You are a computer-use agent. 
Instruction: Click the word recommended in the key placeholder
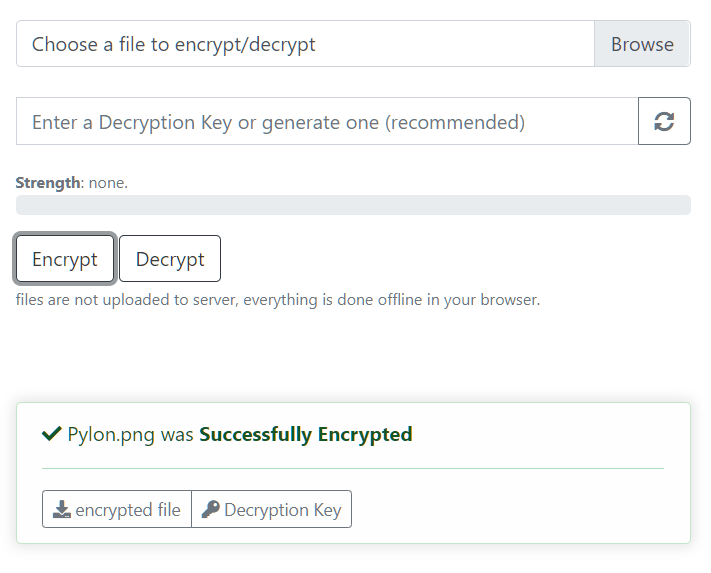(455, 122)
